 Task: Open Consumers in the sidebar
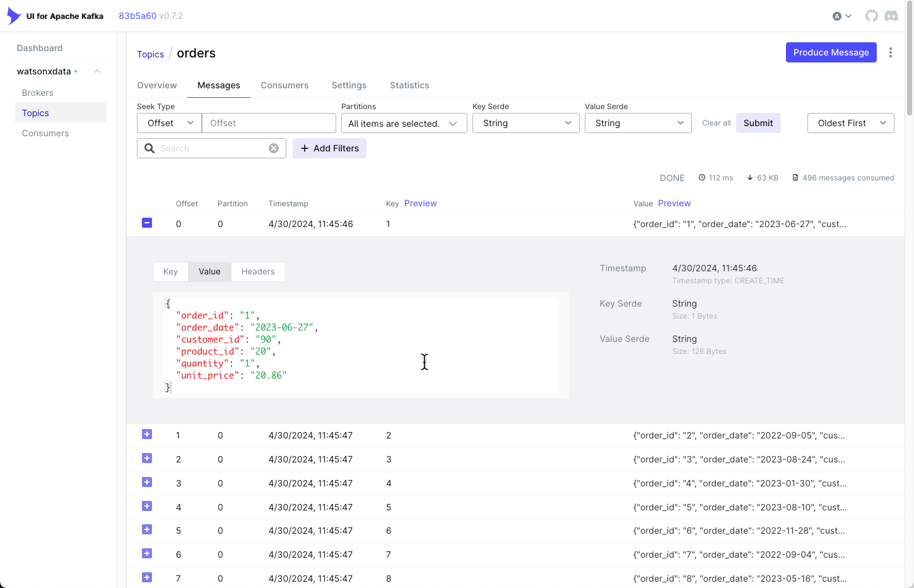pos(45,133)
